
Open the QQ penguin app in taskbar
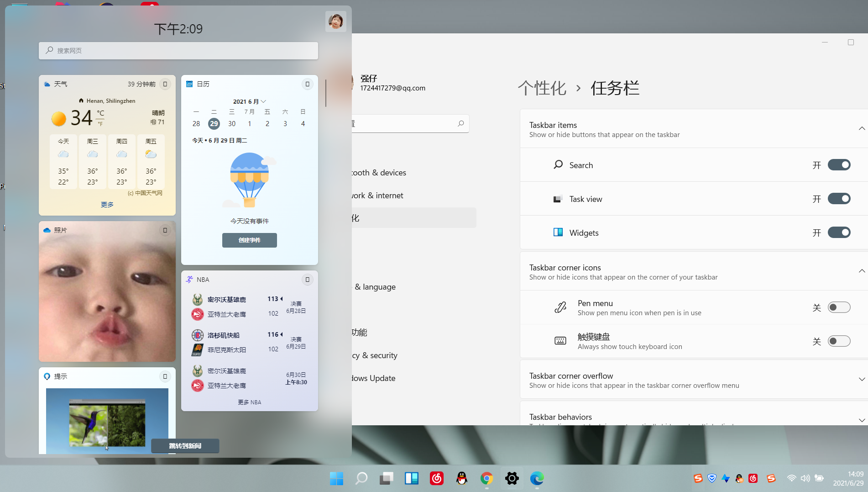coord(461,478)
